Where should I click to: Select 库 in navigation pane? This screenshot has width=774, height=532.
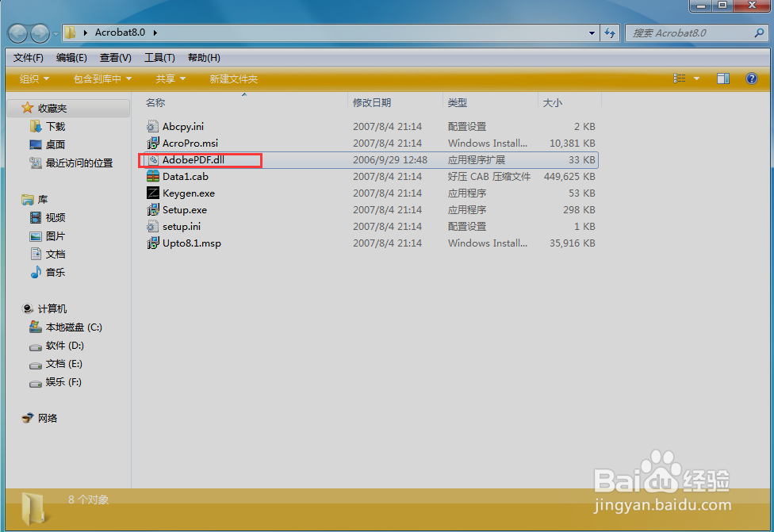(x=43, y=199)
